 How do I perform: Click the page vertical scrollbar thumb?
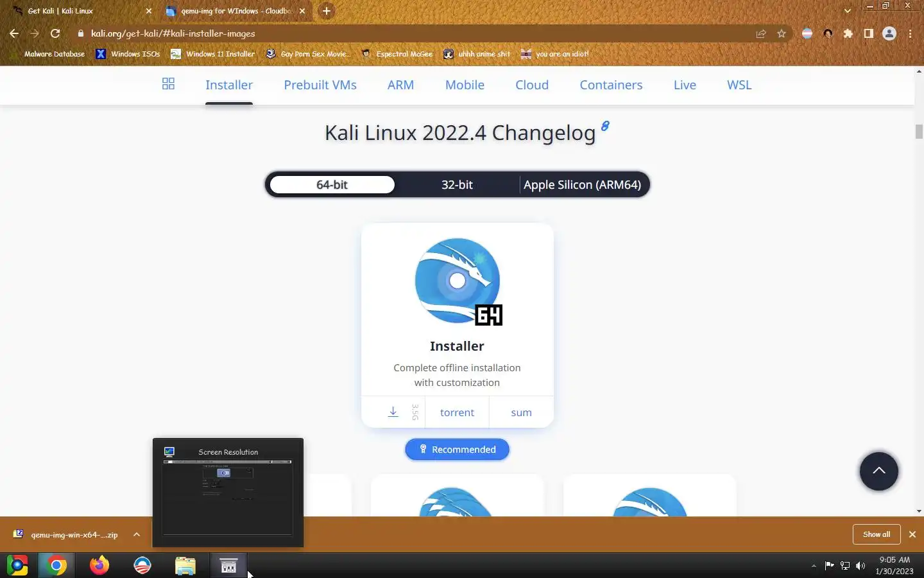(919, 131)
